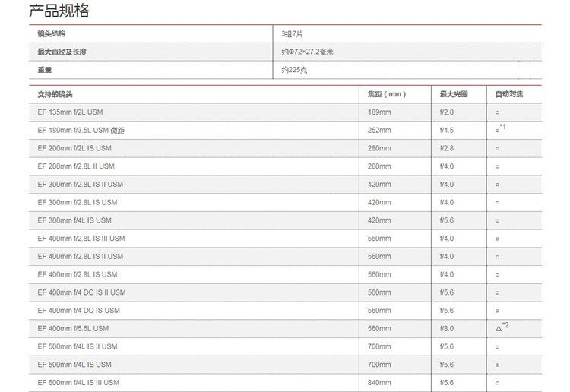Click f/5.6 in EF 600mm f/4L IS III row
Image resolution: width=570 pixels, height=392 pixels.
(x=446, y=383)
